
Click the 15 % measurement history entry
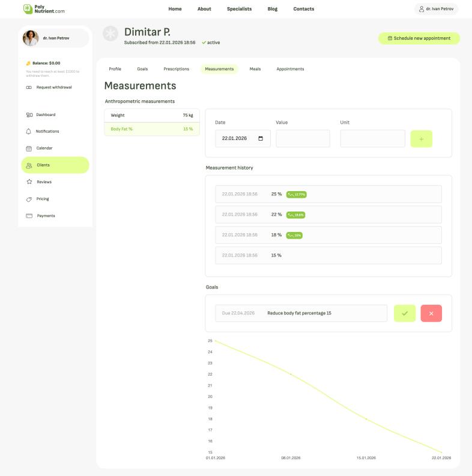[x=328, y=255]
